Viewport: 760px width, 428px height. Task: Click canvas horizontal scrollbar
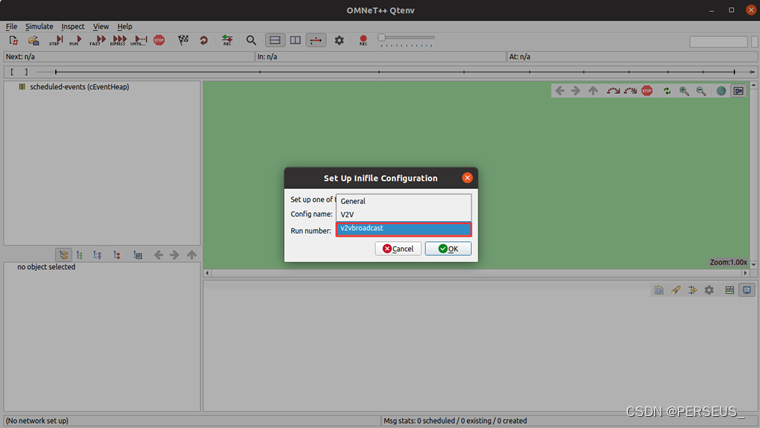[476, 273]
